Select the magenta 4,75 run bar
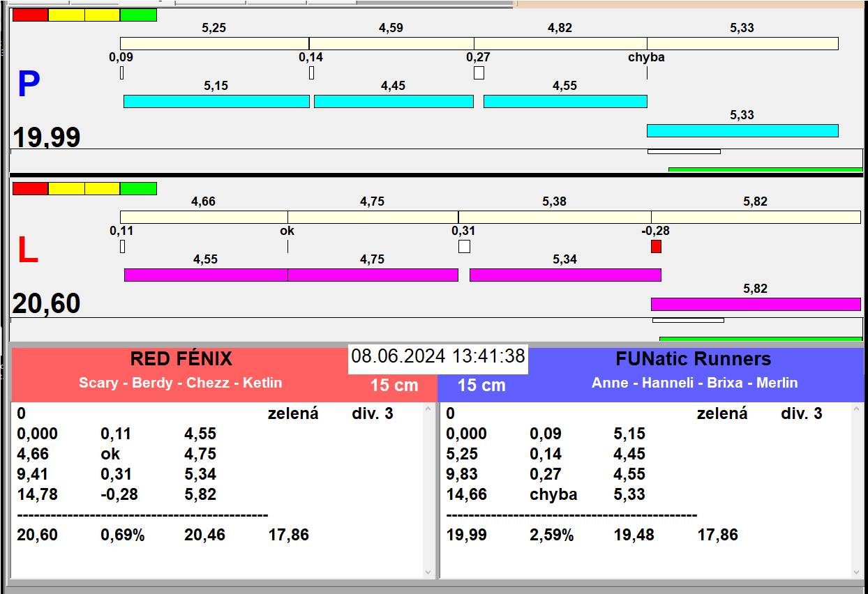The height and width of the screenshot is (594, 868). (x=373, y=275)
